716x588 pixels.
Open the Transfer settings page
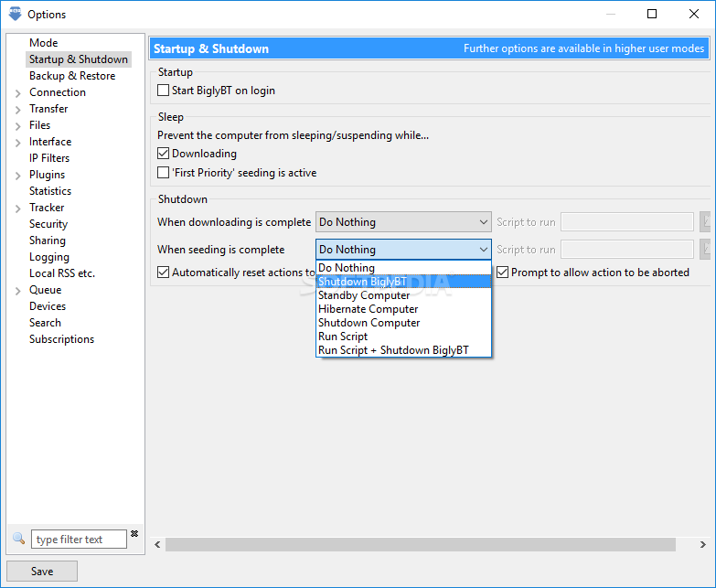(48, 109)
